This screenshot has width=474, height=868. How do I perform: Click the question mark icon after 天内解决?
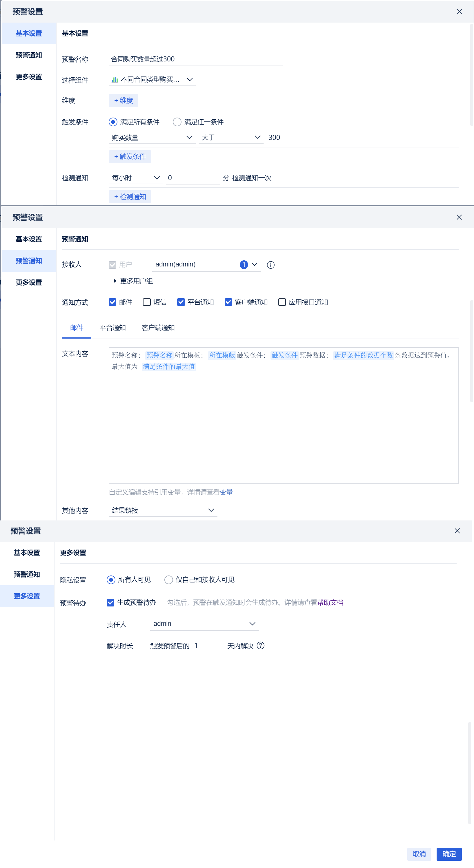tap(260, 645)
